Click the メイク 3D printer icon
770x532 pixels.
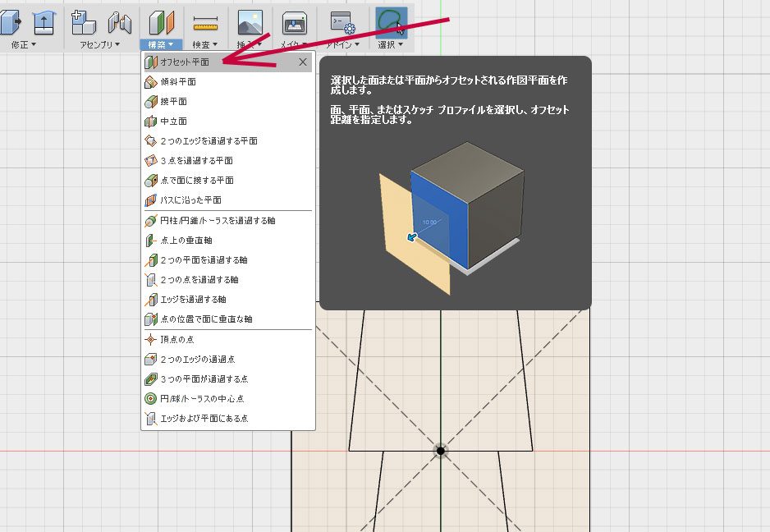[295, 22]
